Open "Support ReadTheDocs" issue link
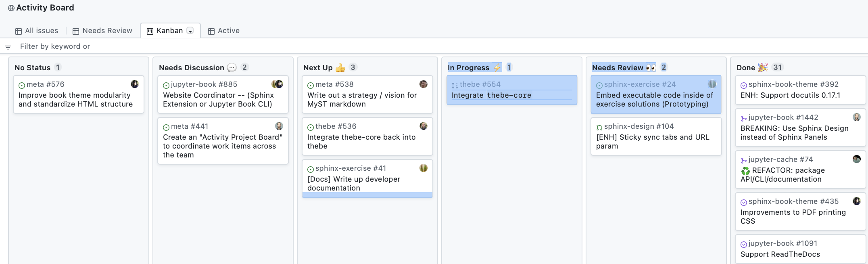Image resolution: width=868 pixels, height=264 pixels. point(780,254)
